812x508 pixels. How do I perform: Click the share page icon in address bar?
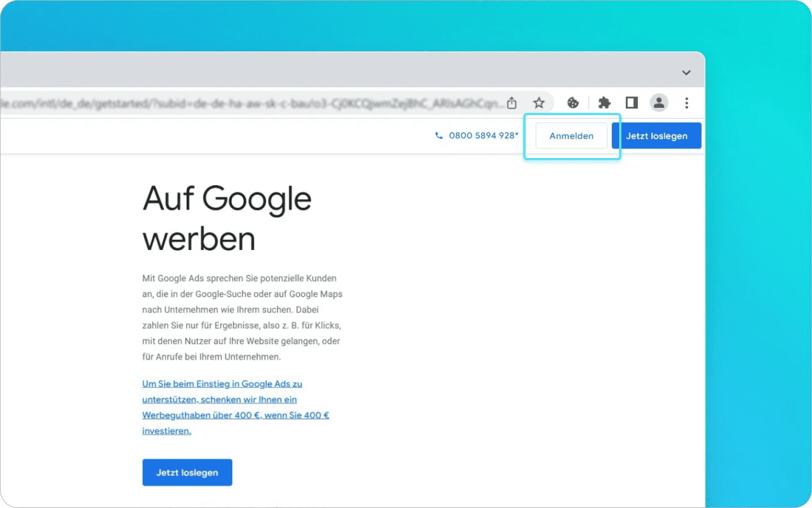pyautogui.click(x=512, y=103)
